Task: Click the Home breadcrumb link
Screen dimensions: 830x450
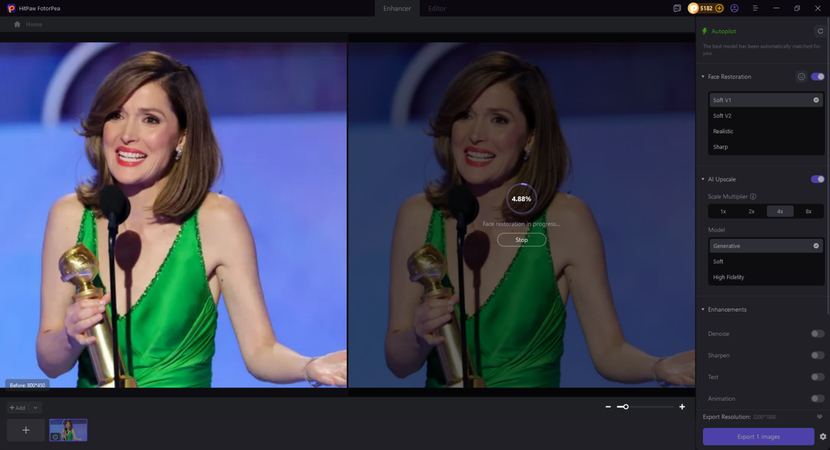Action: (33, 24)
